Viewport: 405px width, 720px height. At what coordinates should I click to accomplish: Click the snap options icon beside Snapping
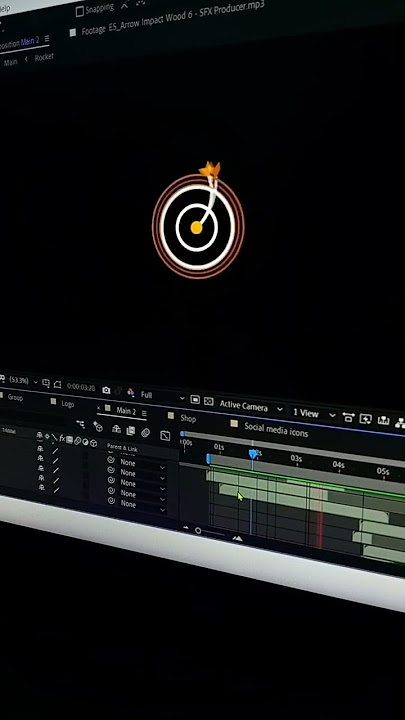(x=125, y=6)
